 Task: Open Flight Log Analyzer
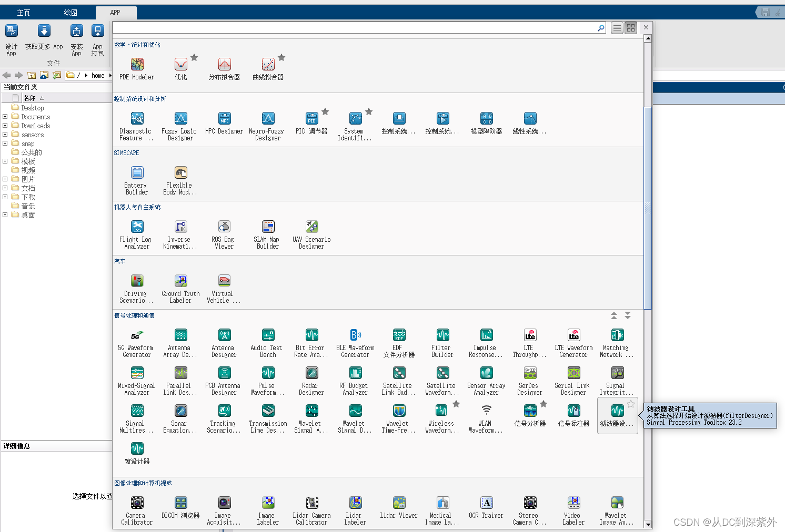pos(137,234)
